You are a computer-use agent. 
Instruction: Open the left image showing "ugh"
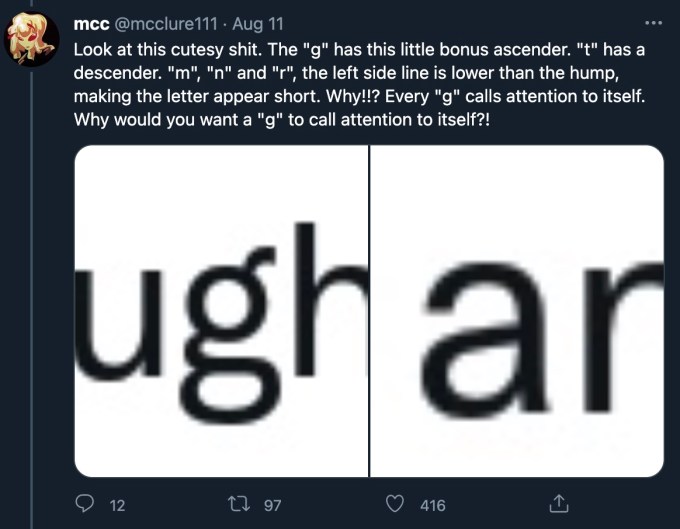tap(222, 310)
